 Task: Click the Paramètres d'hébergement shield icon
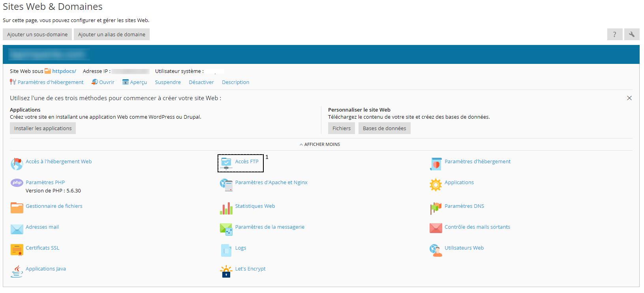coord(436,164)
